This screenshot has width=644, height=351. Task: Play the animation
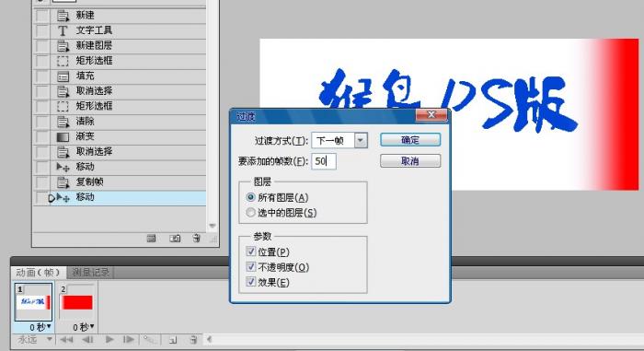109,339
